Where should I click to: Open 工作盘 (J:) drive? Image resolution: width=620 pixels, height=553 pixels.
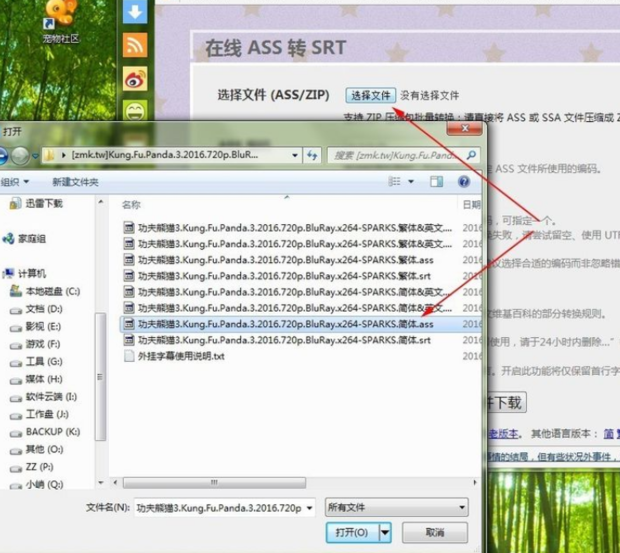(x=40, y=414)
